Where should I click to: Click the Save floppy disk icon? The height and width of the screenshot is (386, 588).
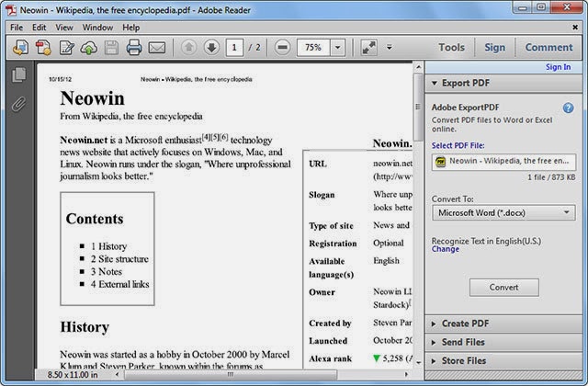[x=111, y=48]
